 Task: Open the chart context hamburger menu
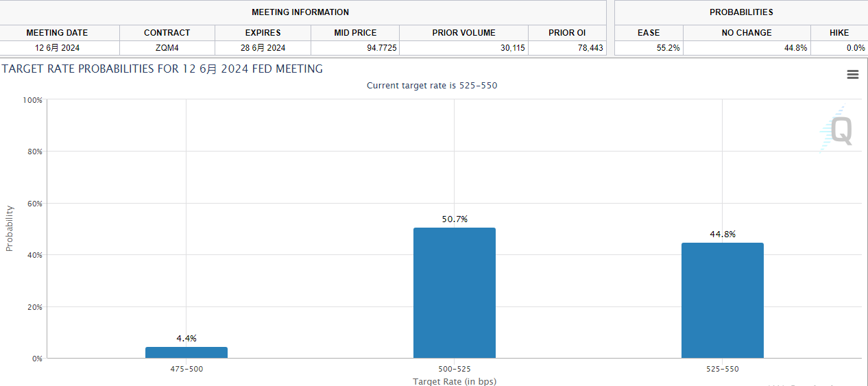853,75
